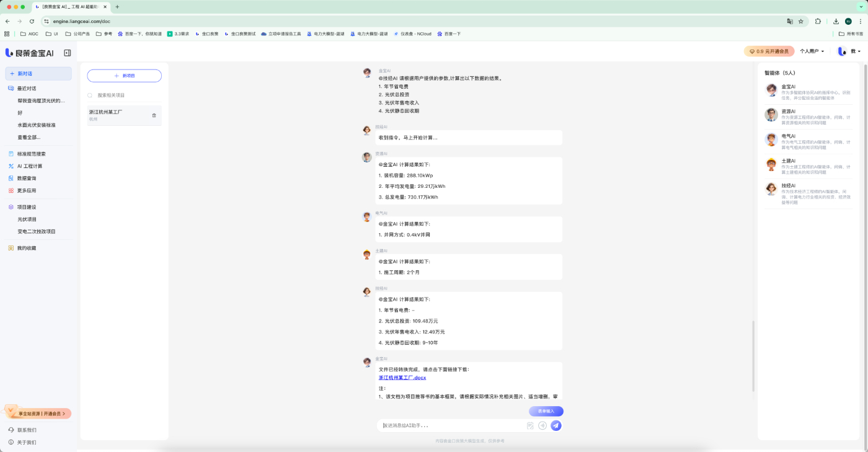The height and width of the screenshot is (452, 868).
Task: Reload the page with the refresh icon
Action: [x=31, y=21]
